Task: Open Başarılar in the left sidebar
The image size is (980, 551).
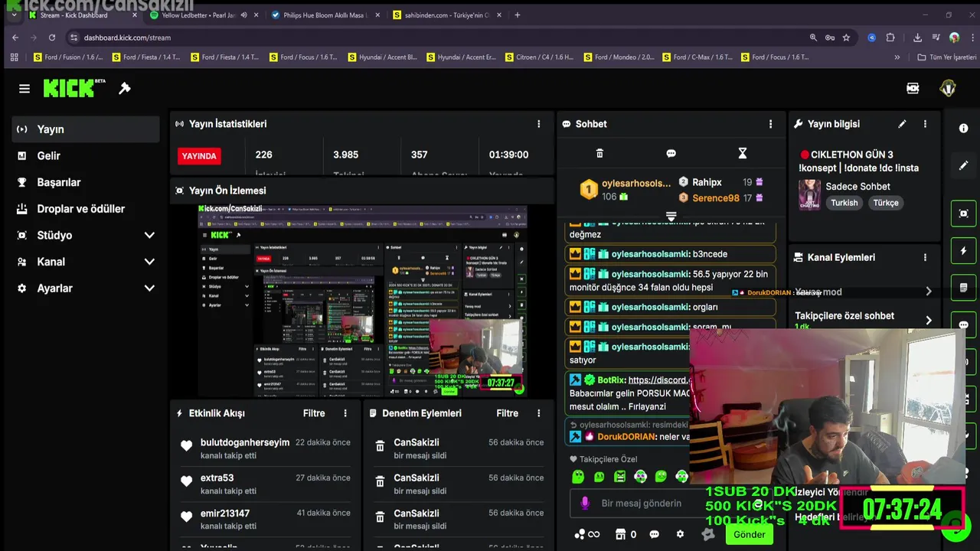Action: pyautogui.click(x=86, y=182)
